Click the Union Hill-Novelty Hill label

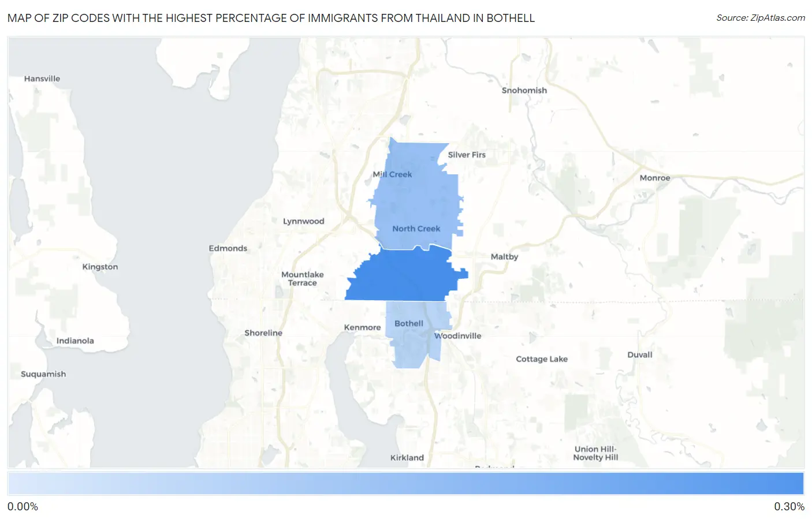pyautogui.click(x=595, y=453)
